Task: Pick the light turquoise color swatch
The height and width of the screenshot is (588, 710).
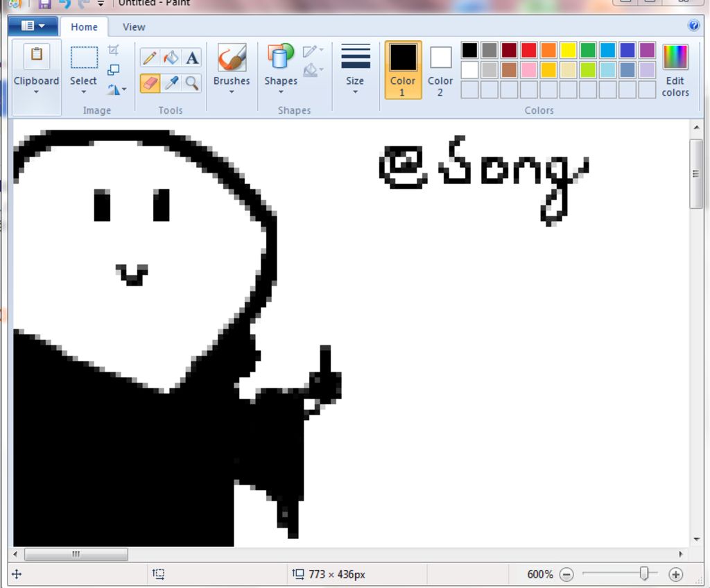Action: [607, 70]
